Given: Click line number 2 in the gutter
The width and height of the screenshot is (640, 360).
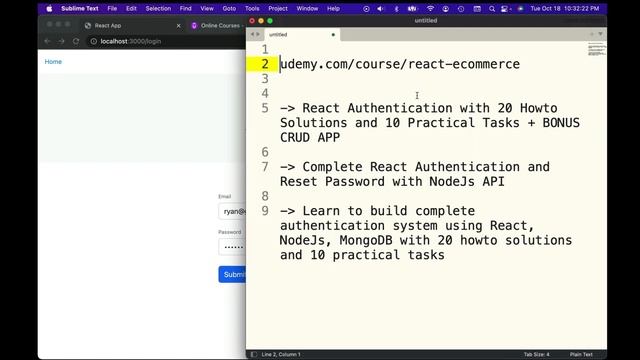Looking at the screenshot, I should [x=265, y=64].
